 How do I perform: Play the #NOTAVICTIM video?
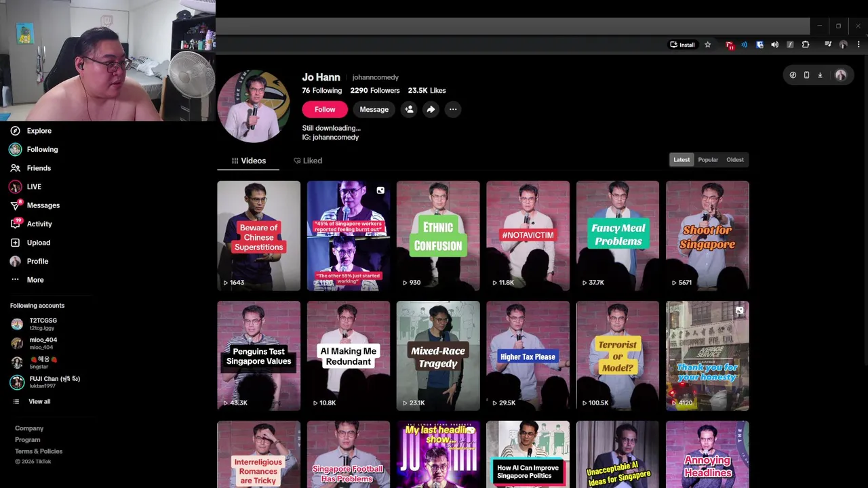click(x=528, y=236)
